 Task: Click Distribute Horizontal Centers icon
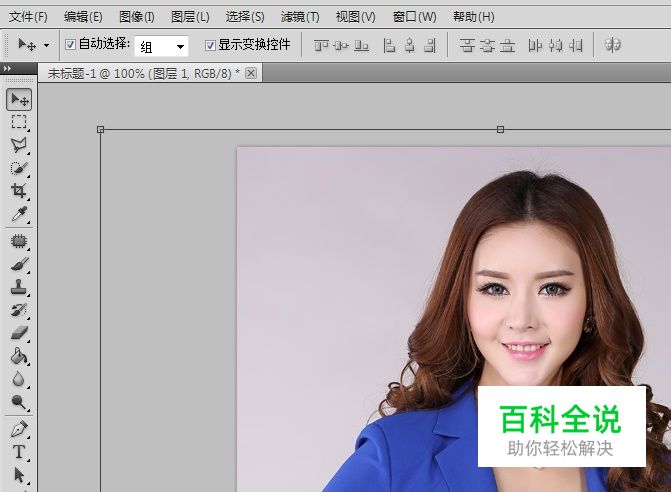tap(555, 45)
